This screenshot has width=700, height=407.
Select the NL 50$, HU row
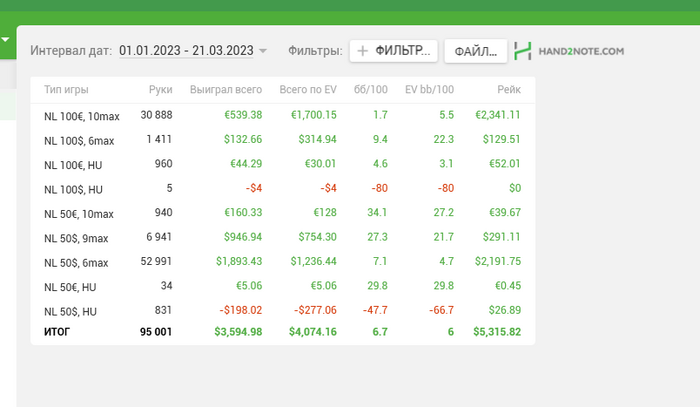(283, 311)
